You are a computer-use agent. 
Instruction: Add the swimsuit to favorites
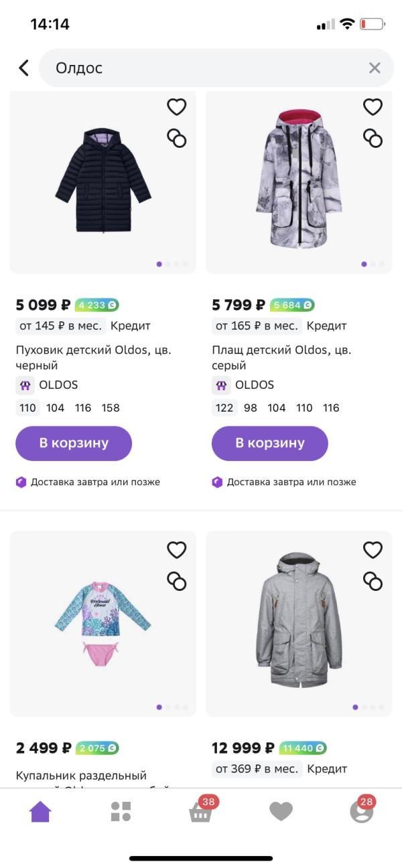pyautogui.click(x=176, y=550)
